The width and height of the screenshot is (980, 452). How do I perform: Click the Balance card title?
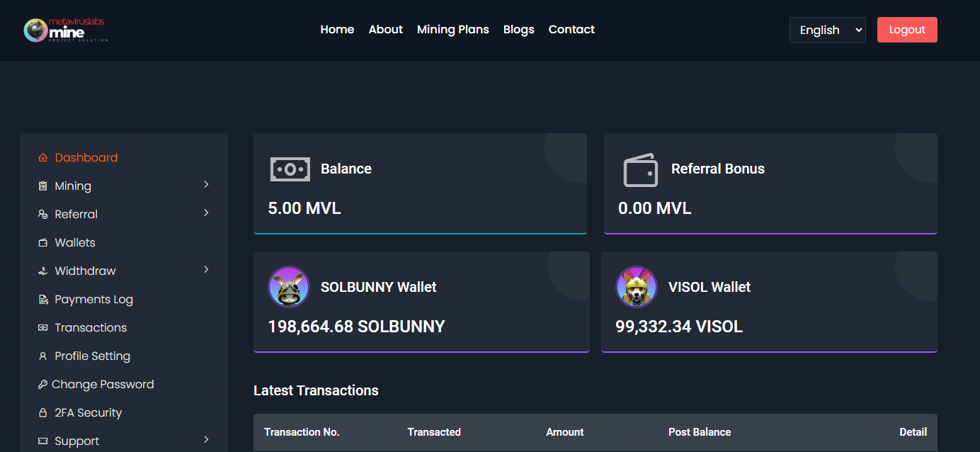(x=346, y=169)
